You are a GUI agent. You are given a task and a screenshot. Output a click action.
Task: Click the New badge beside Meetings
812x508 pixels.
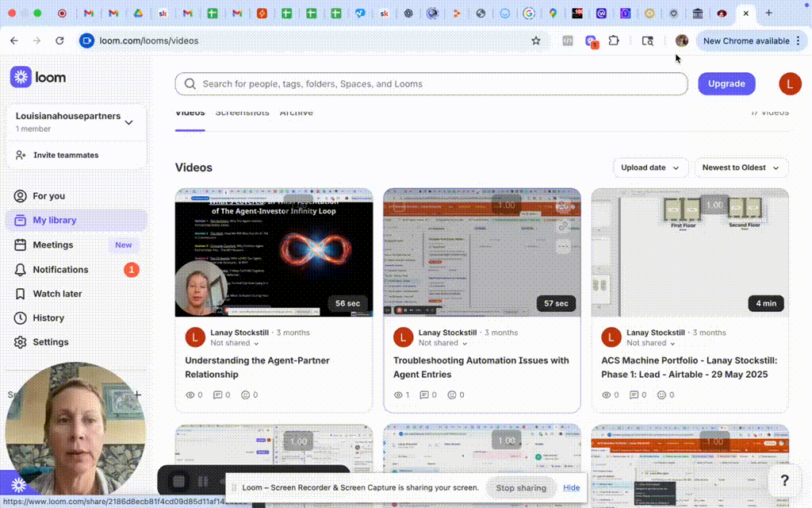click(x=123, y=244)
